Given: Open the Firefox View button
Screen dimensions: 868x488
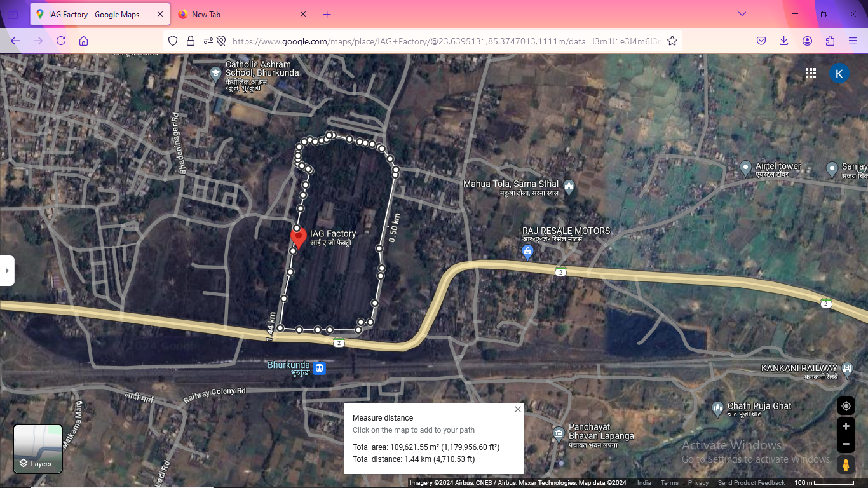Looking at the screenshot, I should (x=13, y=14).
